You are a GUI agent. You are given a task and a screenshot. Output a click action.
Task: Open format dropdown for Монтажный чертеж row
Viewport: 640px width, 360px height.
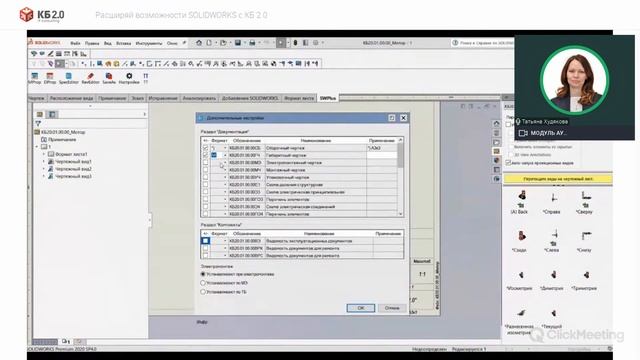(x=225, y=170)
